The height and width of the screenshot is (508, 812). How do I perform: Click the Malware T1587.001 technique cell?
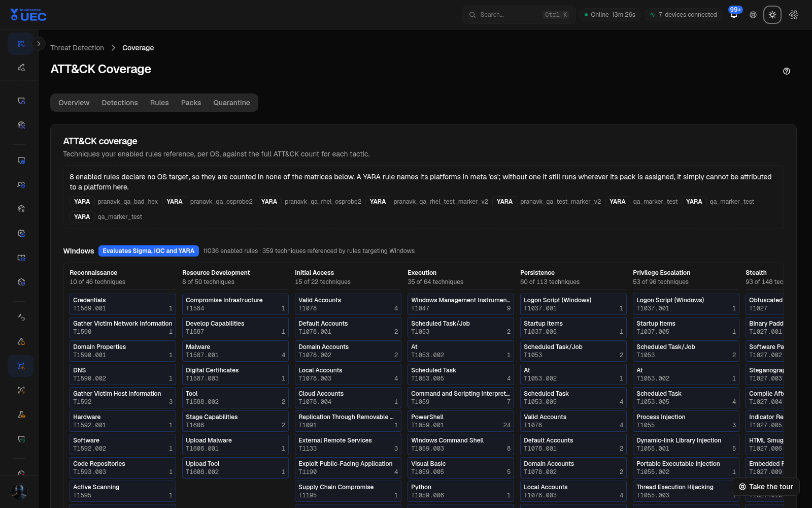coord(235,351)
